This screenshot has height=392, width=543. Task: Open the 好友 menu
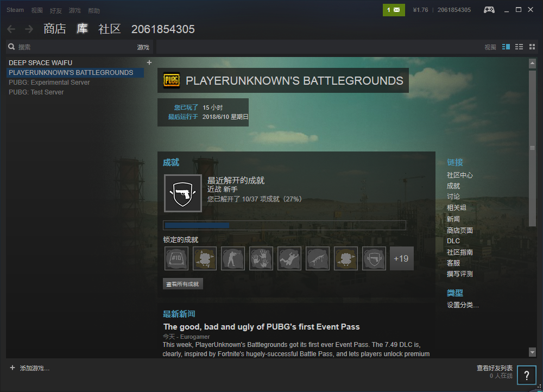pyautogui.click(x=56, y=11)
